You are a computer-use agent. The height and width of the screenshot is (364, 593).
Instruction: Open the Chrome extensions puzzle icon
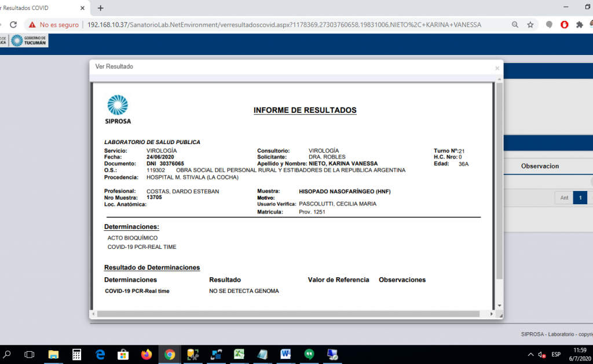tap(579, 25)
